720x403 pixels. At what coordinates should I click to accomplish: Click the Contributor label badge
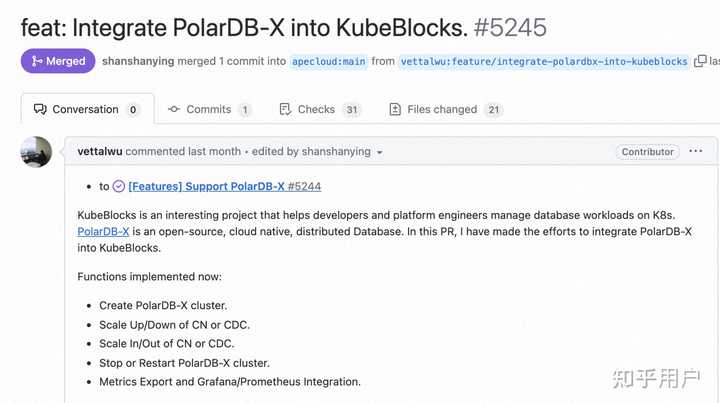[647, 151]
